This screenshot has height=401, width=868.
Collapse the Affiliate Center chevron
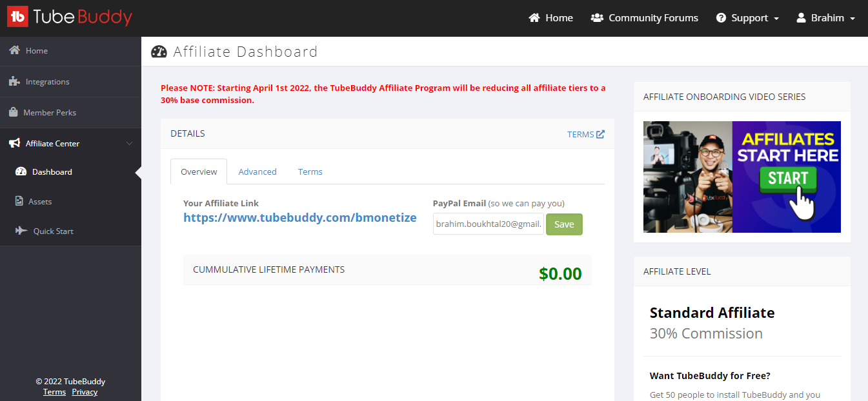[129, 143]
